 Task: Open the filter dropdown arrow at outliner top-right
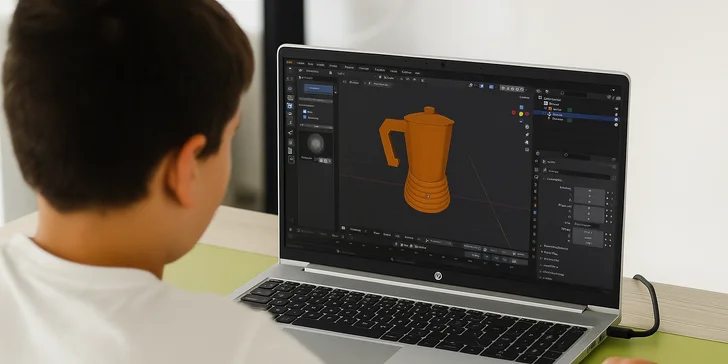pos(613,90)
